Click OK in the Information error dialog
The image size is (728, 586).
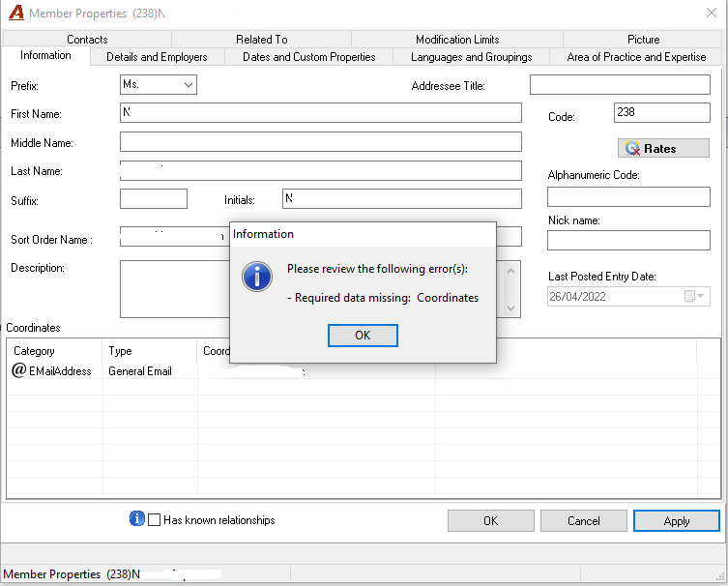tap(363, 336)
